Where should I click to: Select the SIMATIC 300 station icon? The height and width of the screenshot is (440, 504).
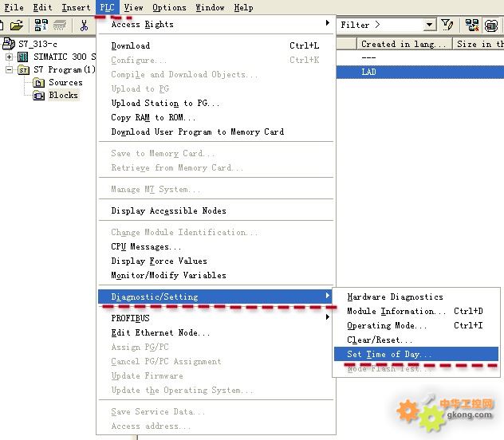pos(22,57)
